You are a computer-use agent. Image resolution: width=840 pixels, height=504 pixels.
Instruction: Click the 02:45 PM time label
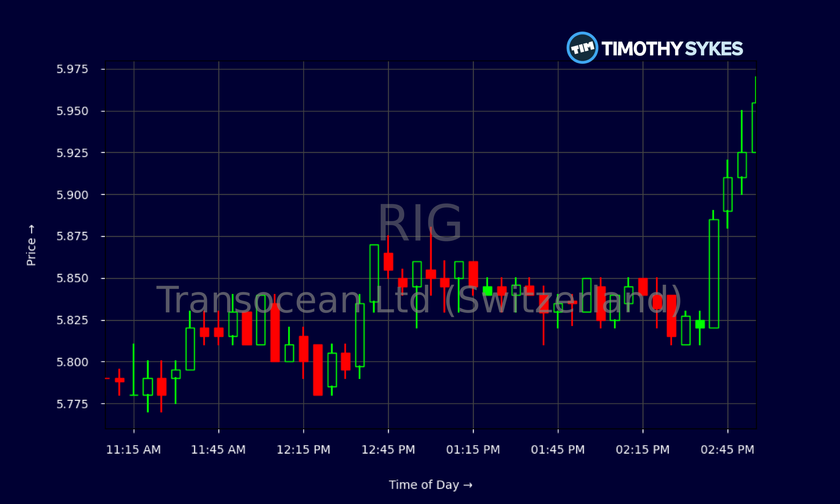[727, 450]
